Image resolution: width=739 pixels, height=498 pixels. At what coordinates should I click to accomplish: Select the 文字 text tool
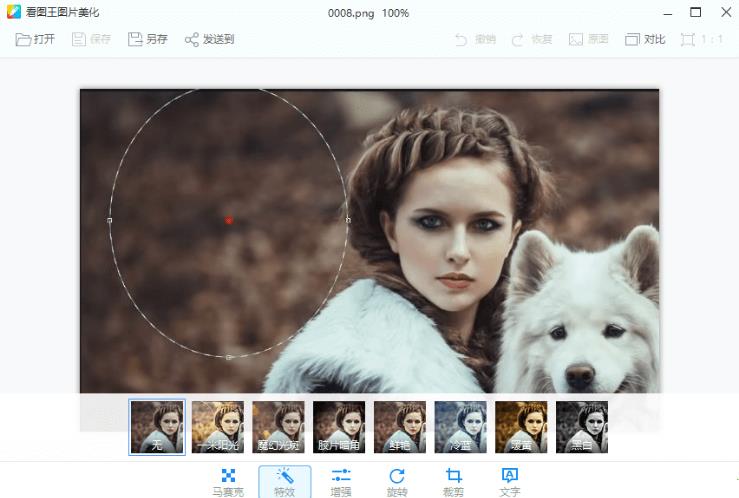510,482
